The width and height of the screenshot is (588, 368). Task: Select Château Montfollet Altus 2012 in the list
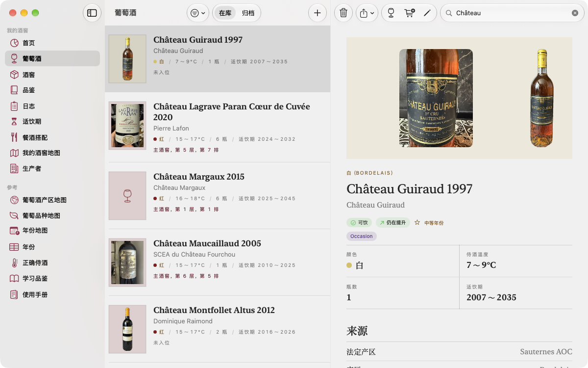(218, 329)
